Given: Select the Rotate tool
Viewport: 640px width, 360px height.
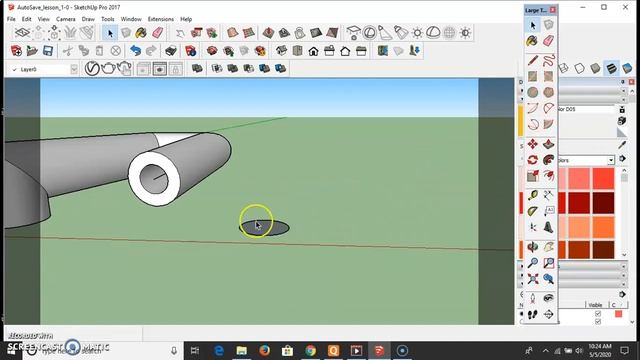Looking at the screenshot, I should (533, 160).
